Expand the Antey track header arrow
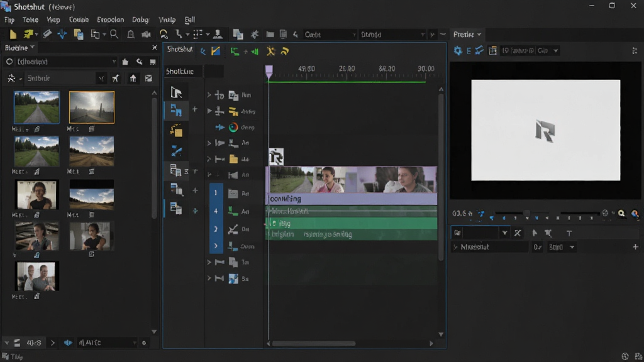The width and height of the screenshot is (644, 362). 209,111
